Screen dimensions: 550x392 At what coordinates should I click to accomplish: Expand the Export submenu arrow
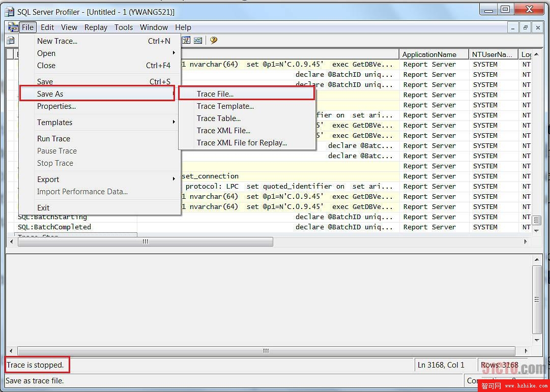173,179
